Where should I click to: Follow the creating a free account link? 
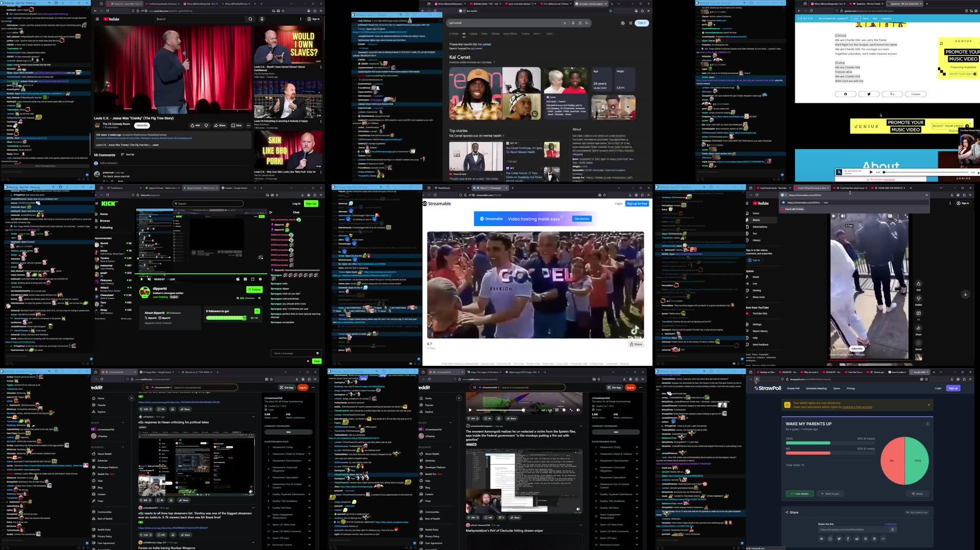click(x=857, y=407)
